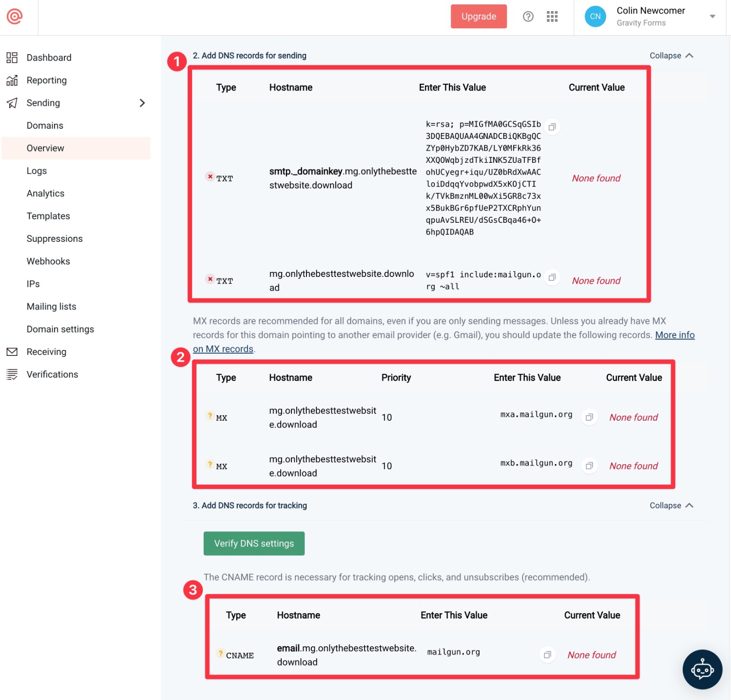Image resolution: width=731 pixels, height=700 pixels.
Task: Collapse the DNS records for tracking section
Action: [671, 506]
